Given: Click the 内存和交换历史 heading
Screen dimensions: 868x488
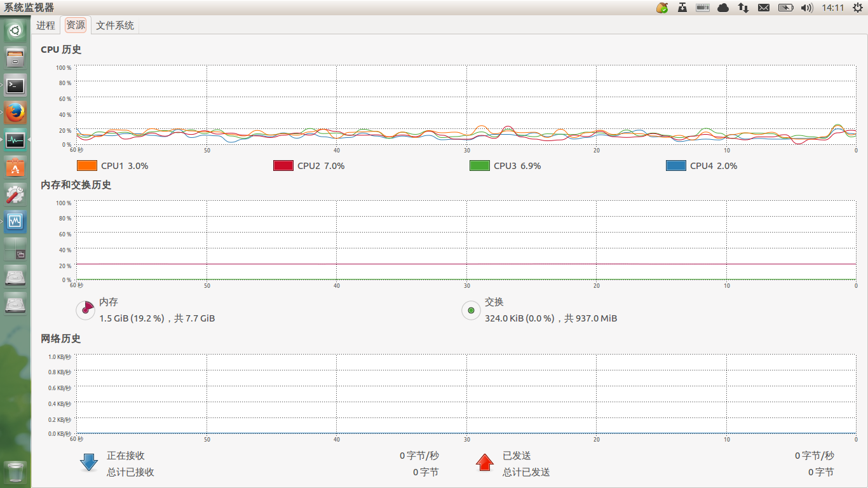Looking at the screenshot, I should [x=76, y=185].
